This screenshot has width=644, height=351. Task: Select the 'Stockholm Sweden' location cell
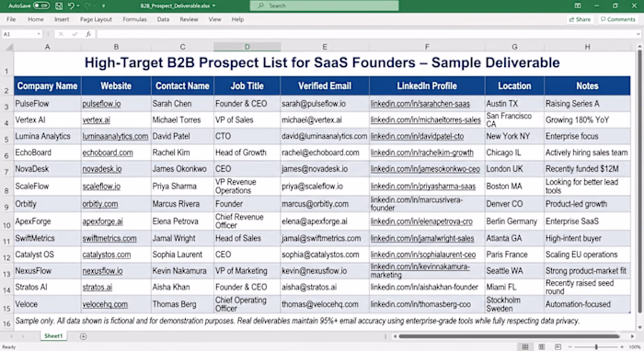(514, 304)
